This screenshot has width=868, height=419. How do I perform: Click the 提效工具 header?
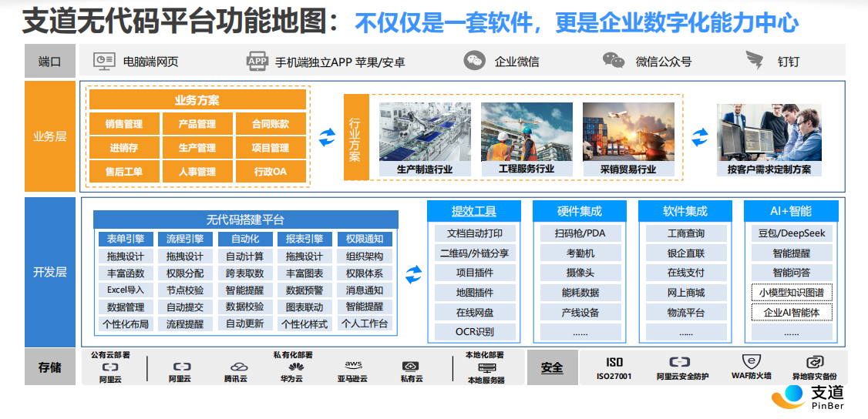click(474, 210)
